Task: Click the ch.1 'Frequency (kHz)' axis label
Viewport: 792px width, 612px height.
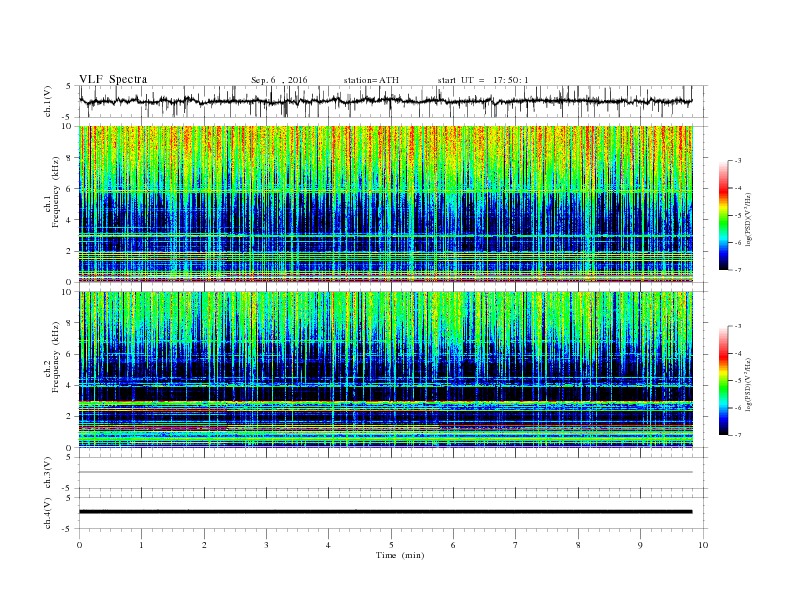Action: point(55,192)
